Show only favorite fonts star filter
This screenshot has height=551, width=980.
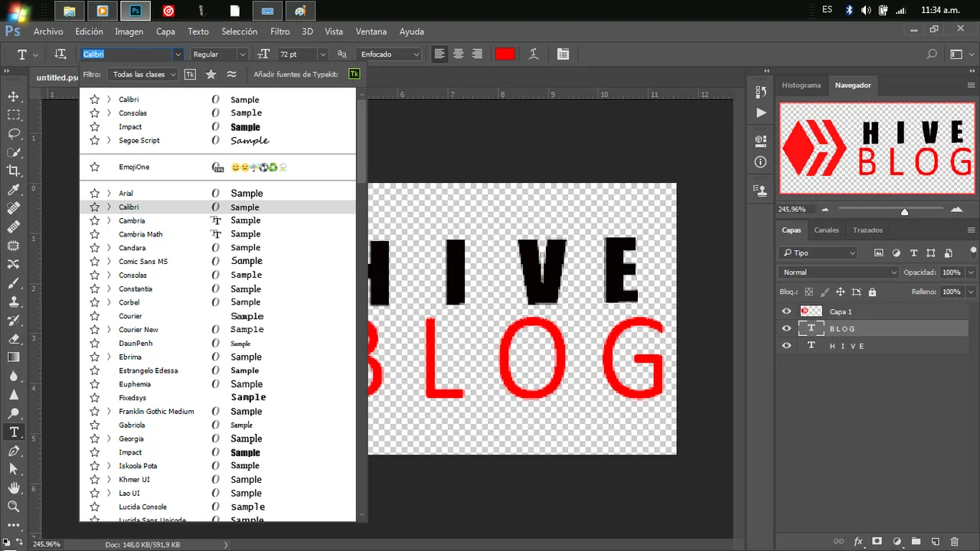click(x=211, y=74)
